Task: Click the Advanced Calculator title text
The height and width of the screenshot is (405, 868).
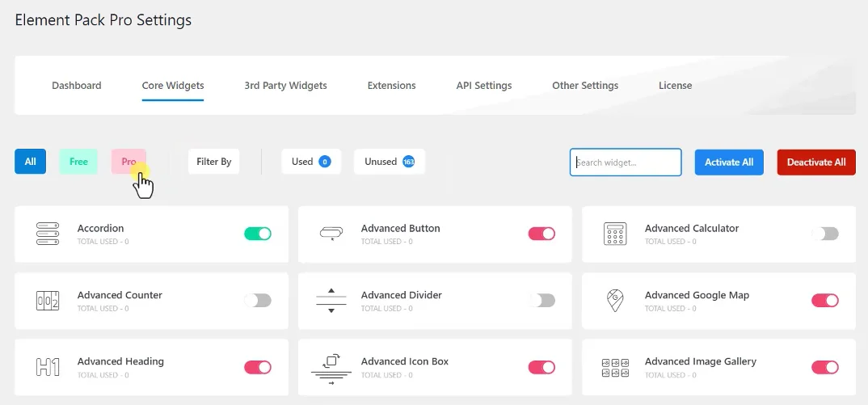Action: pyautogui.click(x=692, y=228)
